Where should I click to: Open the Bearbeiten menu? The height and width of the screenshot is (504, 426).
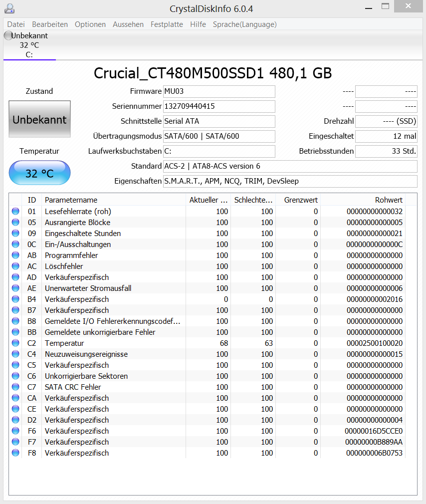coord(50,24)
